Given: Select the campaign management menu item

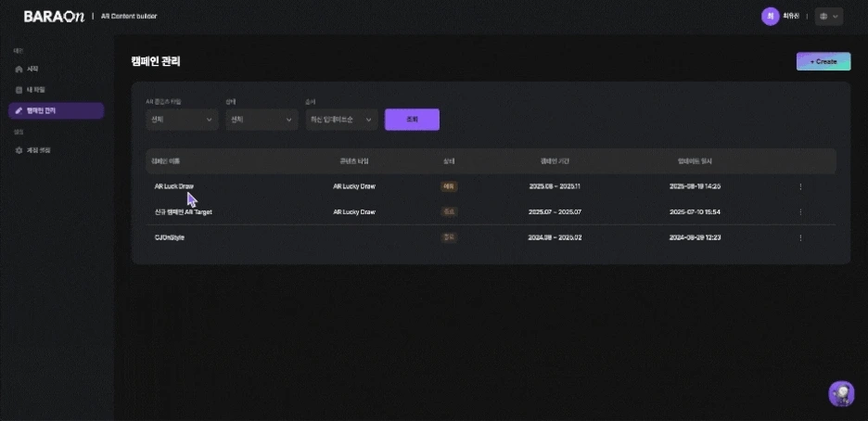Looking at the screenshot, I should click(56, 110).
